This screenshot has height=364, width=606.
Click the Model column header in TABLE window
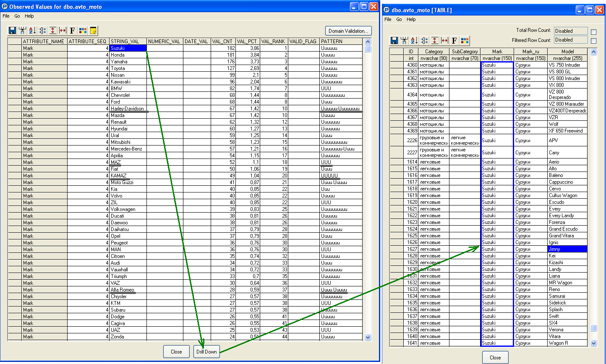tap(567, 52)
